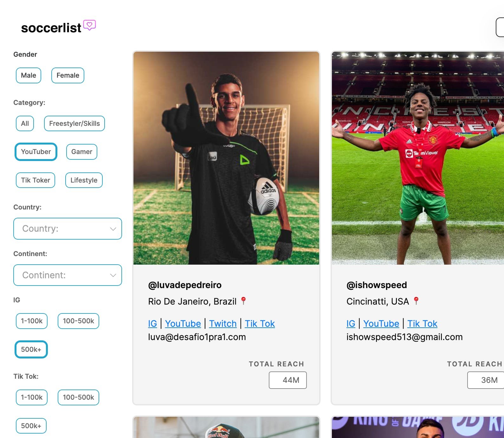This screenshot has height=438, width=504.
Task: Click the soccerlist heart chat logo icon
Action: (x=89, y=25)
